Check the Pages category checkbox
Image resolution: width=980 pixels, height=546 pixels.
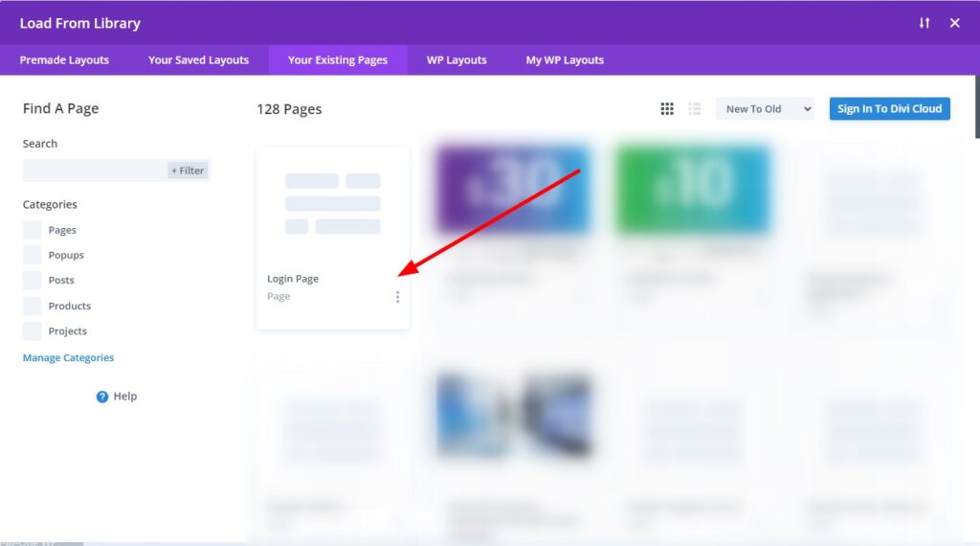tap(33, 230)
